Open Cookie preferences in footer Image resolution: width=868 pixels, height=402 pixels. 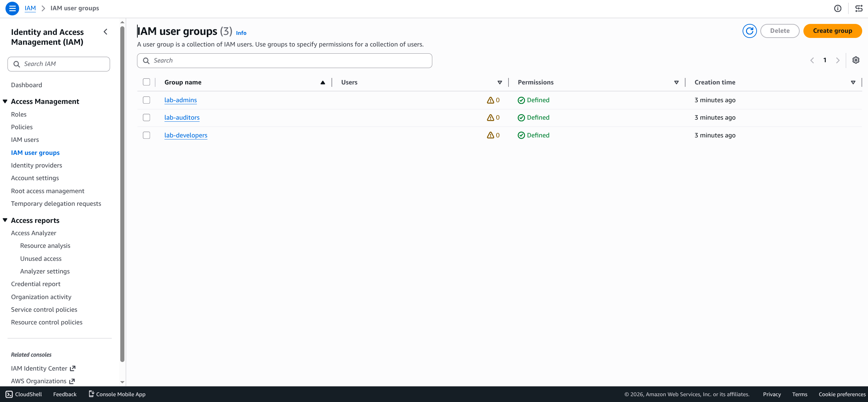point(842,394)
